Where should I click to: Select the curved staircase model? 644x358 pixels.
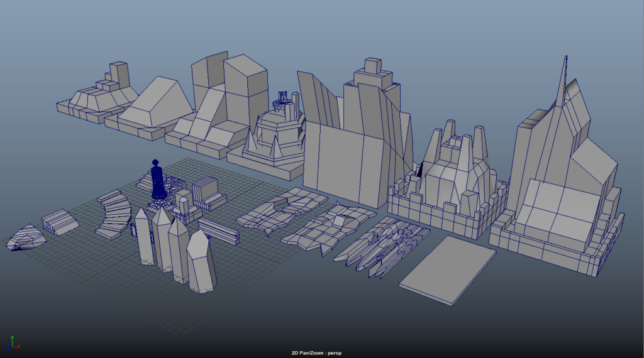point(113,214)
